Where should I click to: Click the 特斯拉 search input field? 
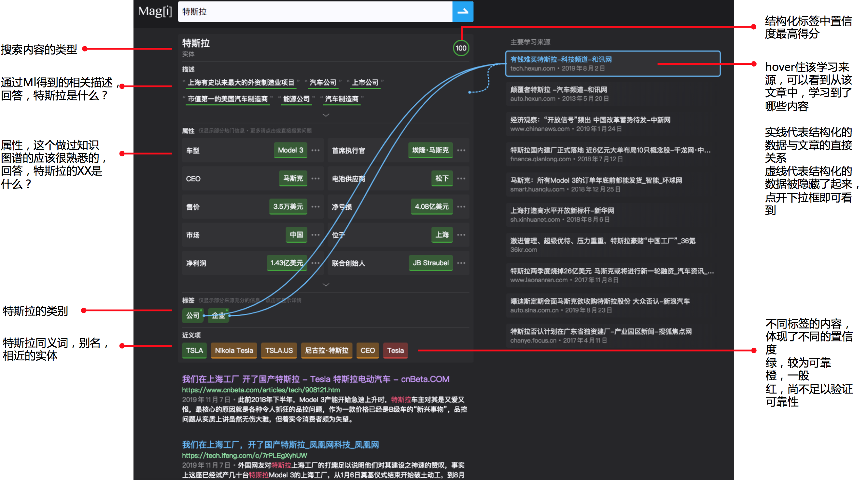(x=315, y=12)
